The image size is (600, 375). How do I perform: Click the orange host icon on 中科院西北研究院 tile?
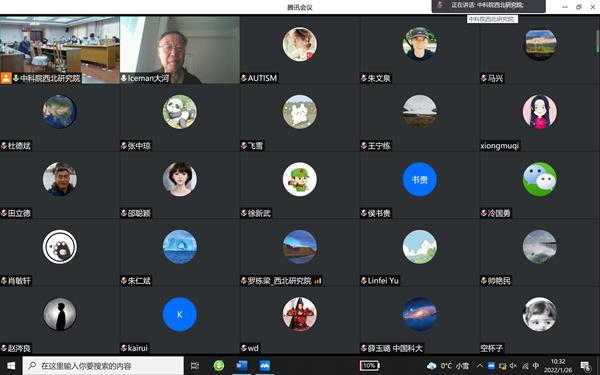coord(6,78)
